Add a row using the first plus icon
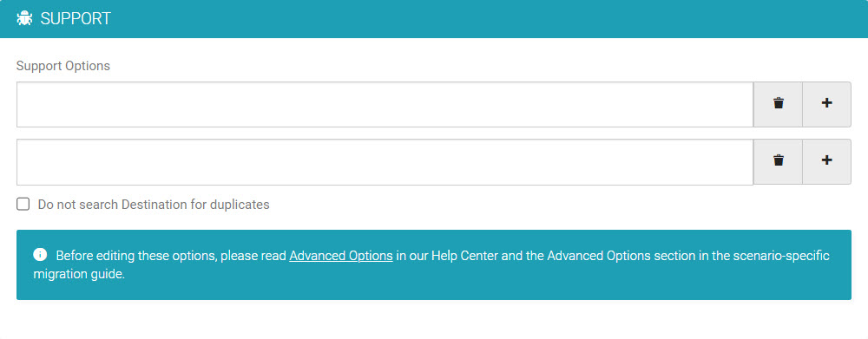The image size is (868, 339). (x=826, y=104)
